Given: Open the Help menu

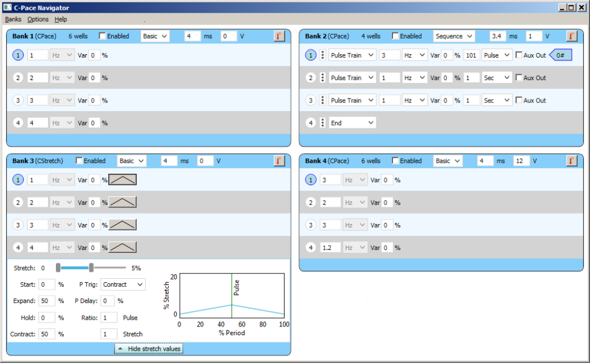Looking at the screenshot, I should click(x=60, y=19).
